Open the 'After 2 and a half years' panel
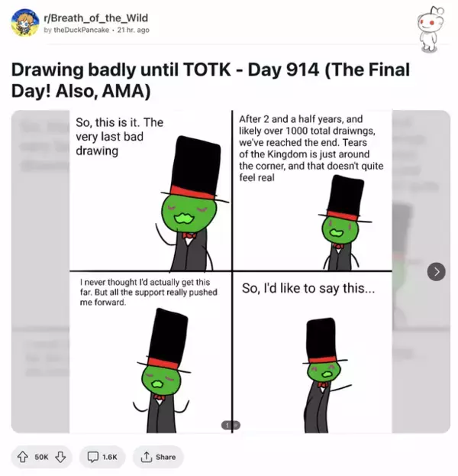 tap(312, 190)
